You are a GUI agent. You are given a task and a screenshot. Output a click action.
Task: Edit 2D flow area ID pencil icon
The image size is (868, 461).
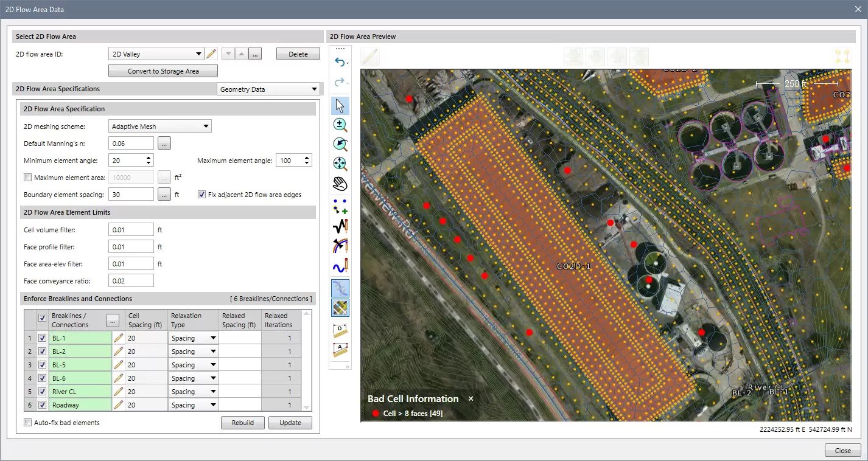coord(211,54)
